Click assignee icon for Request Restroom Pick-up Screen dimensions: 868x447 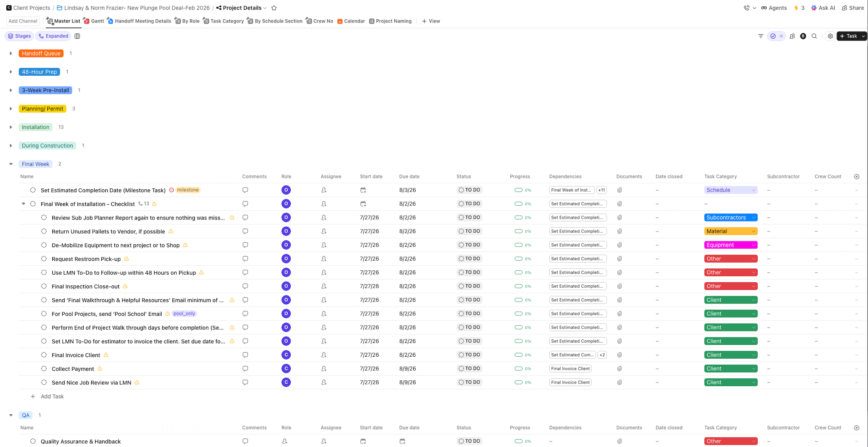coord(324,259)
